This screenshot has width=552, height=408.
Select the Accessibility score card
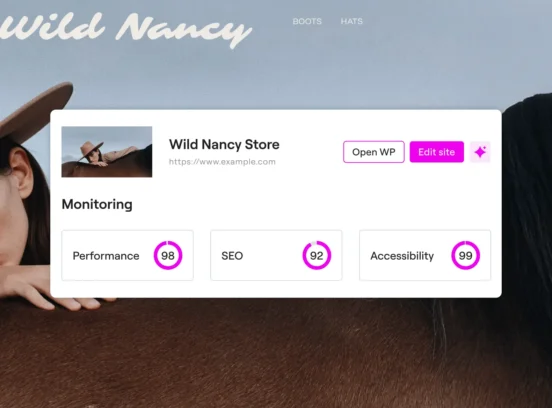click(x=425, y=255)
